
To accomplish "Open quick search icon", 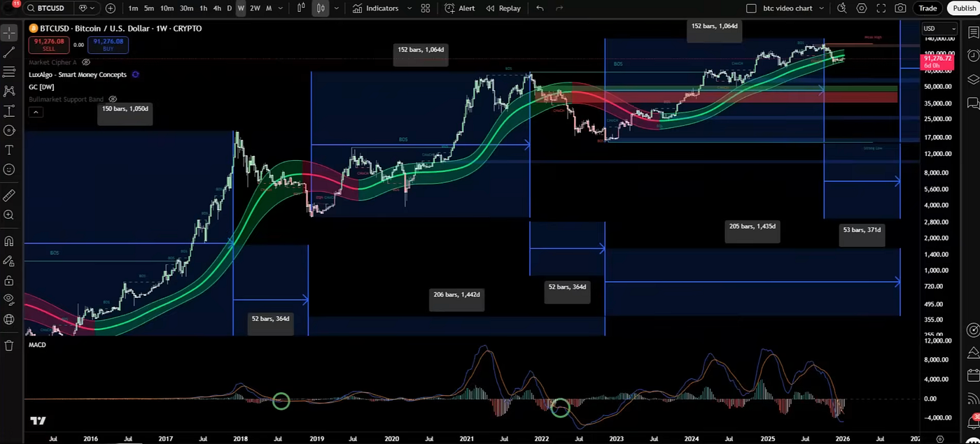I will pos(841,8).
